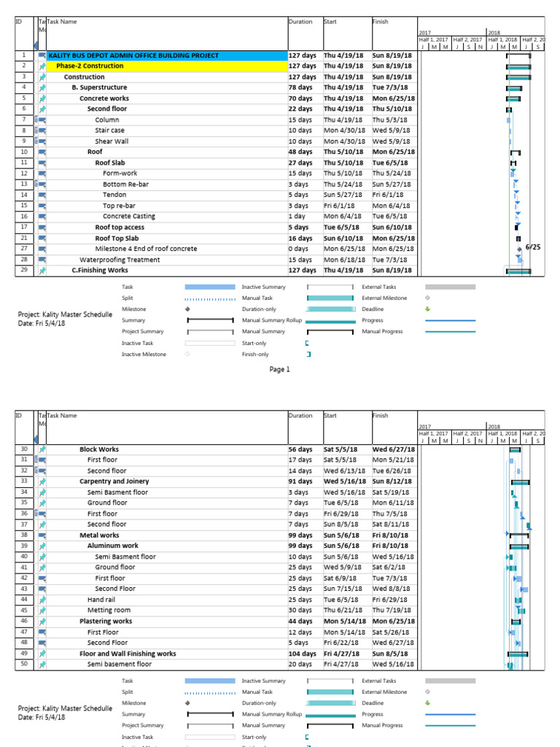Select the C.Finishing Works task name
Viewport: 560px width, 747px height.
[100, 270]
